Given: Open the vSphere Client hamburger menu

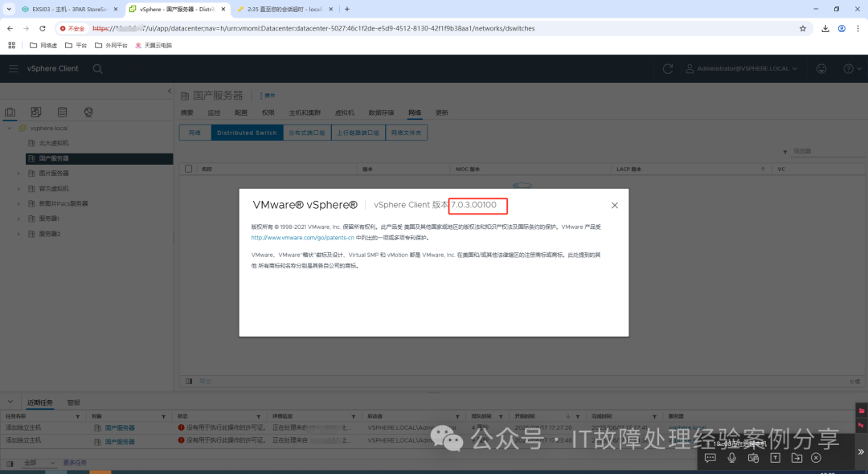Looking at the screenshot, I should point(14,68).
